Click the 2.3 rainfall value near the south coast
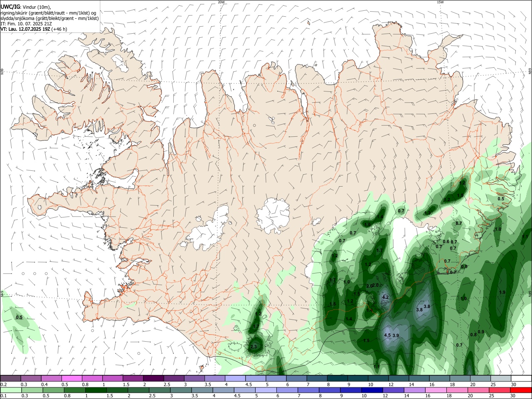Screen dimensions: 532x399 (x=254, y=347)
